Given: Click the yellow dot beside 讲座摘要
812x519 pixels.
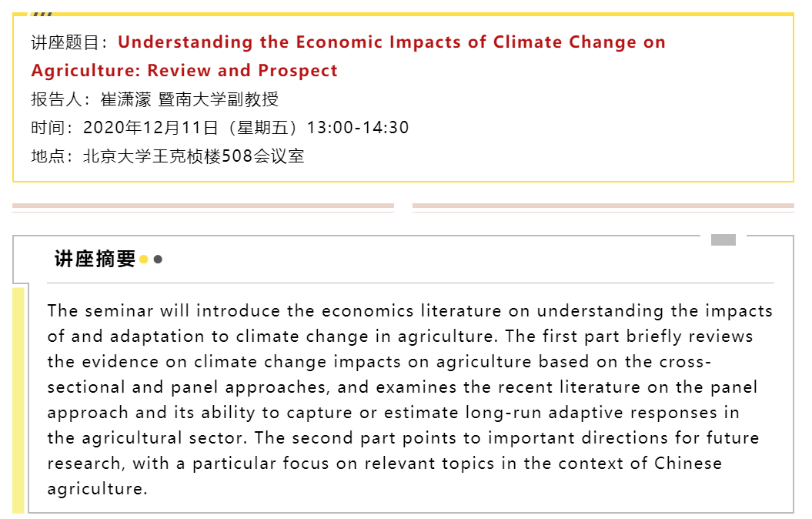Looking at the screenshot, I should click(x=144, y=259).
